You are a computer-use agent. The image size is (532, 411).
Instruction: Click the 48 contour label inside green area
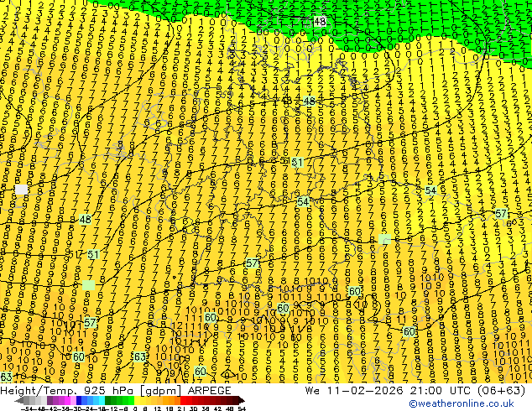coord(319,22)
